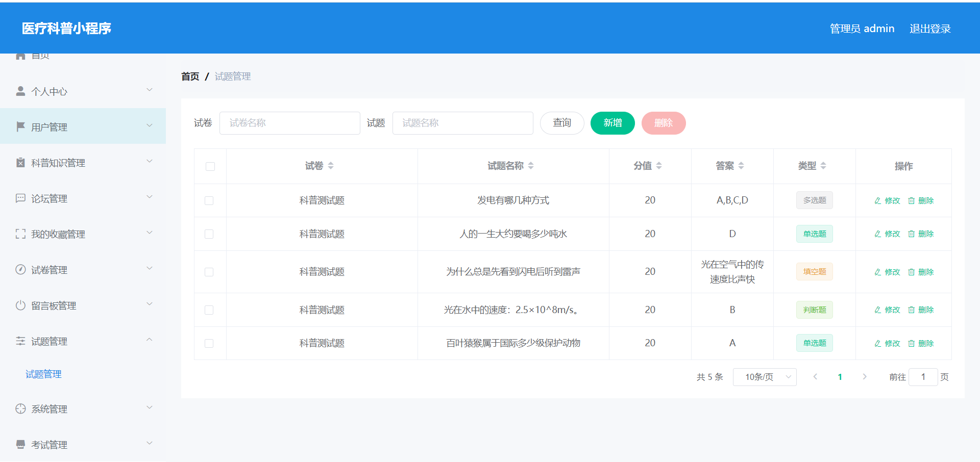Image resolution: width=980 pixels, height=462 pixels.
Task: Open 考试管理 sidebar menu
Action: click(x=83, y=444)
